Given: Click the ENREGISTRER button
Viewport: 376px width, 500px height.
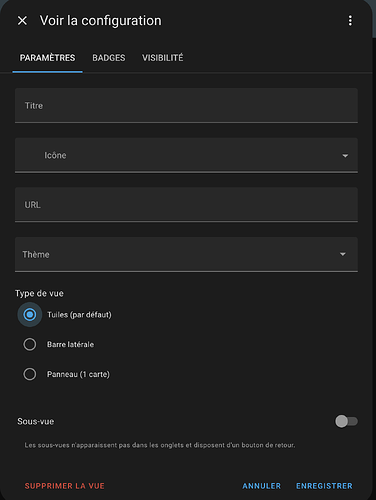Looking at the screenshot, I should tap(324, 486).
